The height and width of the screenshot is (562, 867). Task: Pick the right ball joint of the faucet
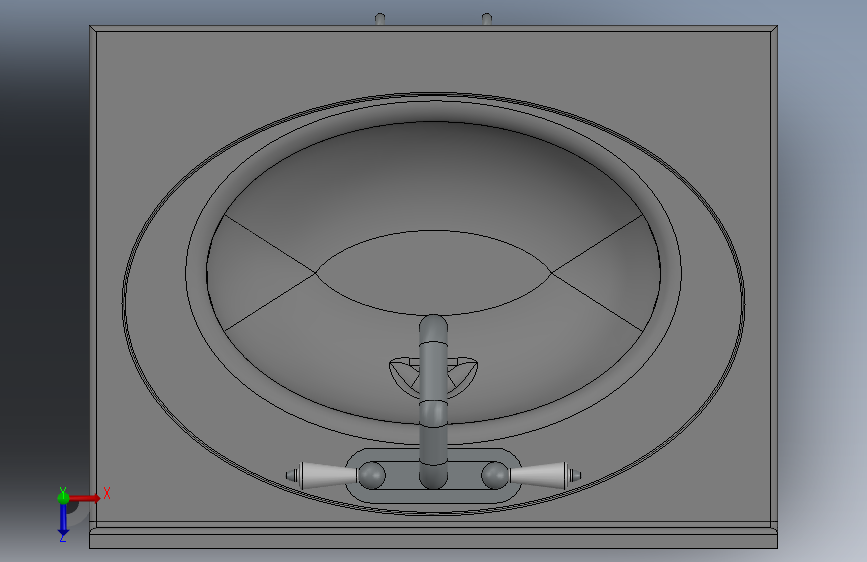coord(495,475)
